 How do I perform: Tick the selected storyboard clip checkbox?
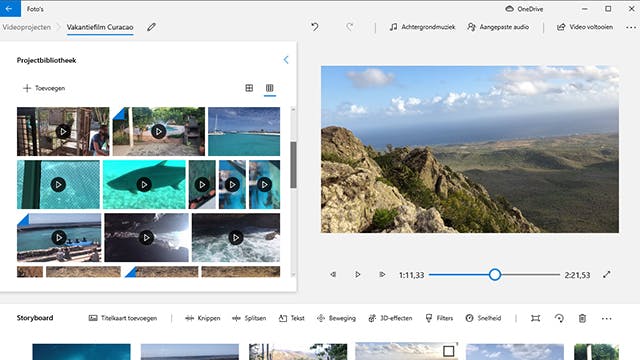[449, 351]
